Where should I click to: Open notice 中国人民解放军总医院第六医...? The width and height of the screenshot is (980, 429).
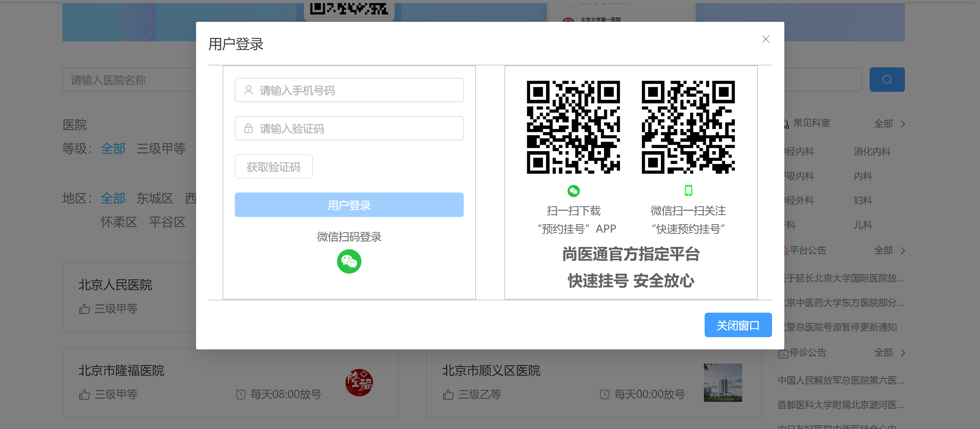841,380
